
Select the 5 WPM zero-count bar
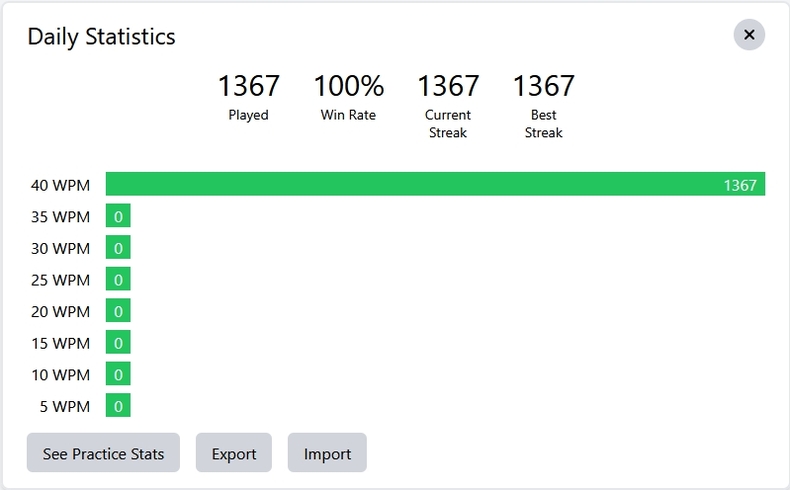pyautogui.click(x=118, y=406)
